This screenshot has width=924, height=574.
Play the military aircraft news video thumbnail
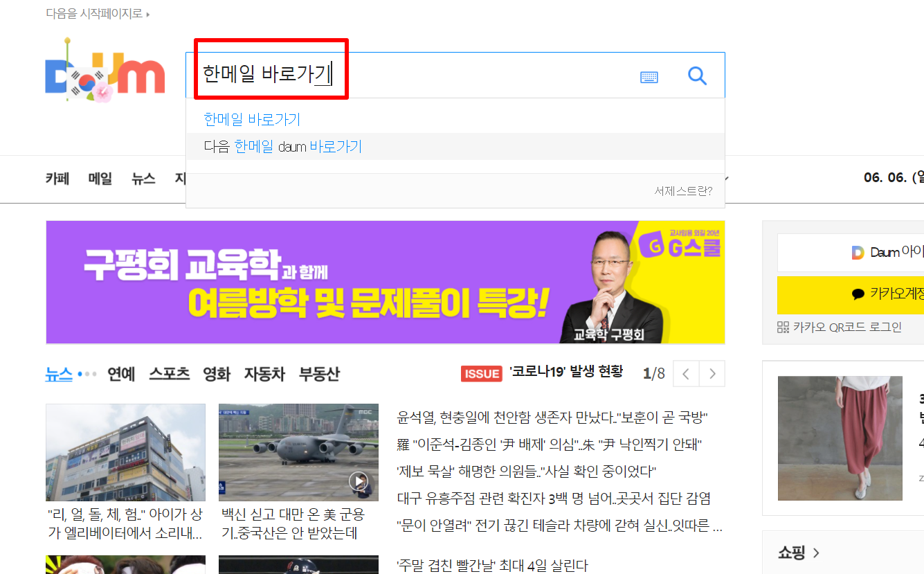[298, 452]
